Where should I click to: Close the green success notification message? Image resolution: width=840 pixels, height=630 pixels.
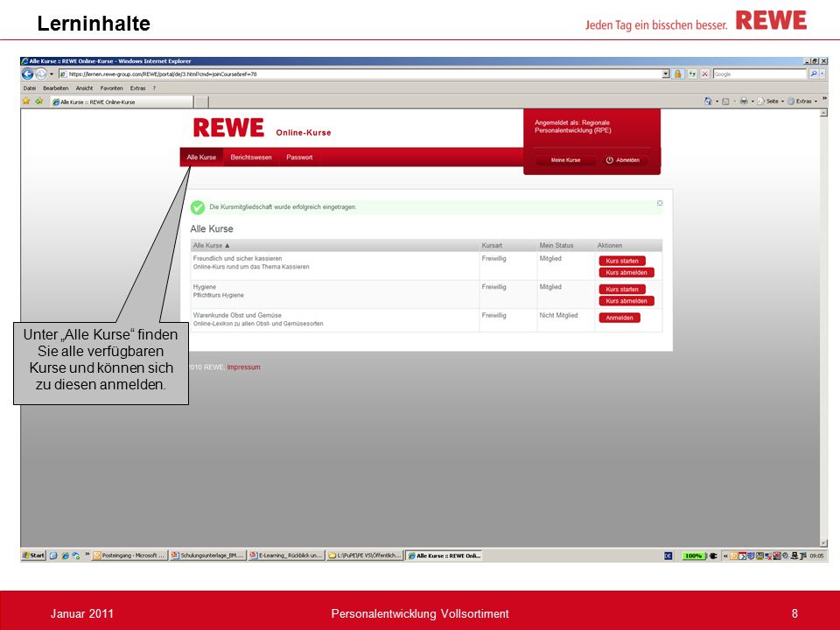tap(660, 203)
